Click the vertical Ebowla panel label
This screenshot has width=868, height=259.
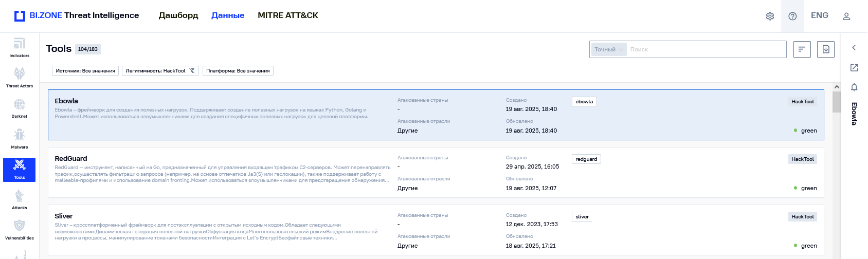point(854,114)
